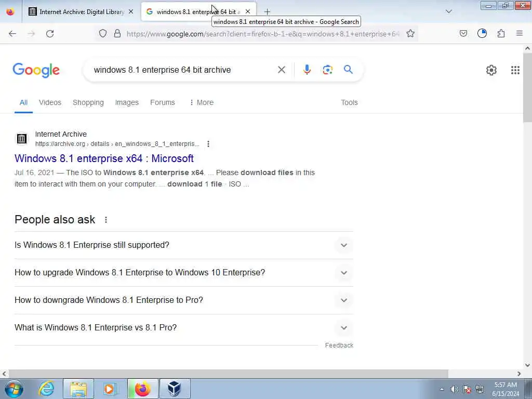Click Internet Archive favicon in result
This screenshot has width=532, height=399.
coord(22,138)
